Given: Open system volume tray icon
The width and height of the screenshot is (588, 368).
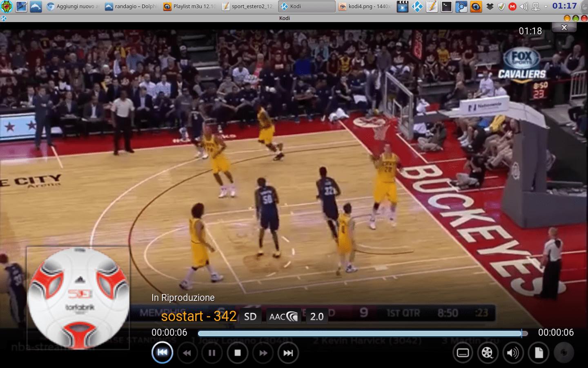Looking at the screenshot, I should click(x=524, y=7).
